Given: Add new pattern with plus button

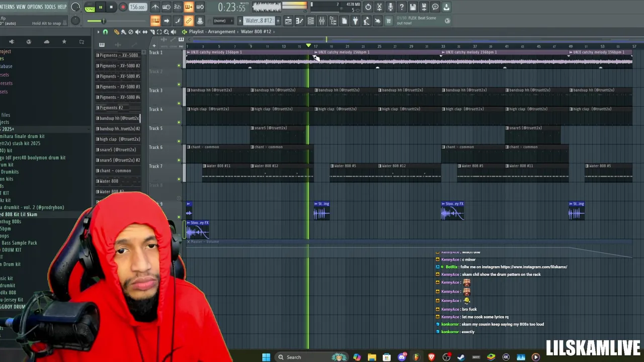Looking at the screenshot, I should (278, 21).
